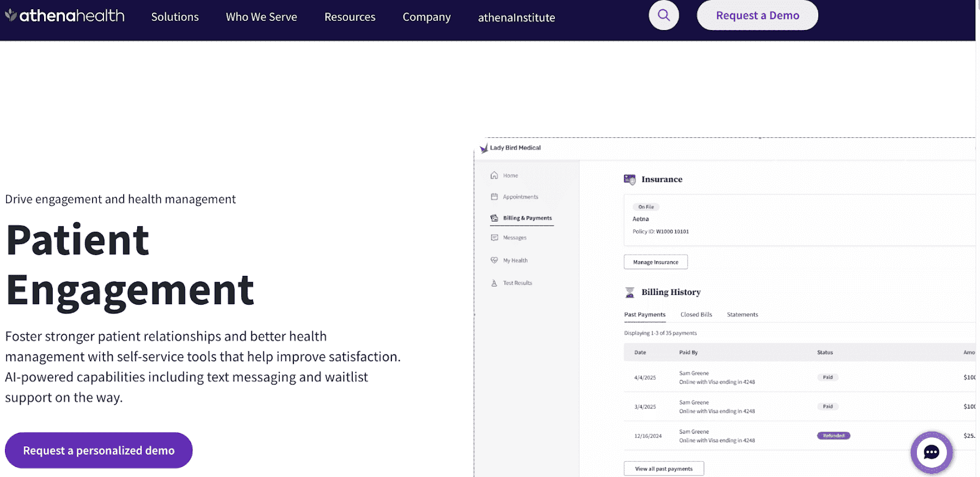The width and height of the screenshot is (980, 477).
Task: Click the Lady Bird Medical logo
Action: click(510, 148)
